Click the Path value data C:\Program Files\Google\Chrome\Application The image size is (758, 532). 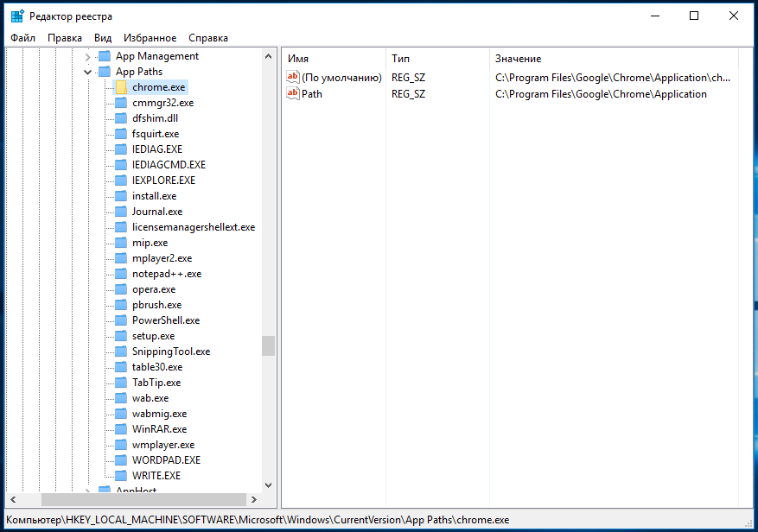tap(601, 94)
